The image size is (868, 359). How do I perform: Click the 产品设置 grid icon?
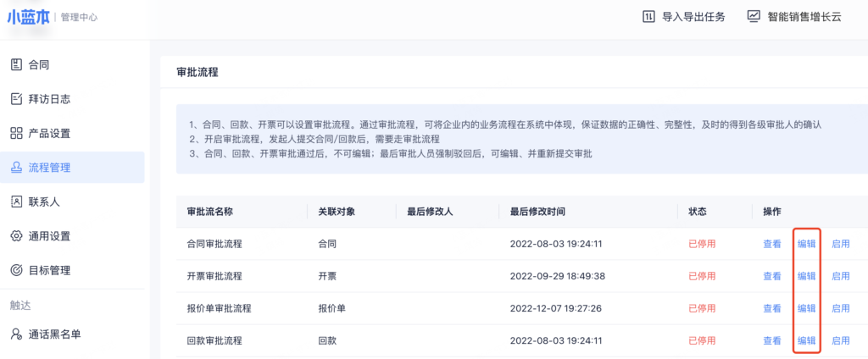coord(16,133)
